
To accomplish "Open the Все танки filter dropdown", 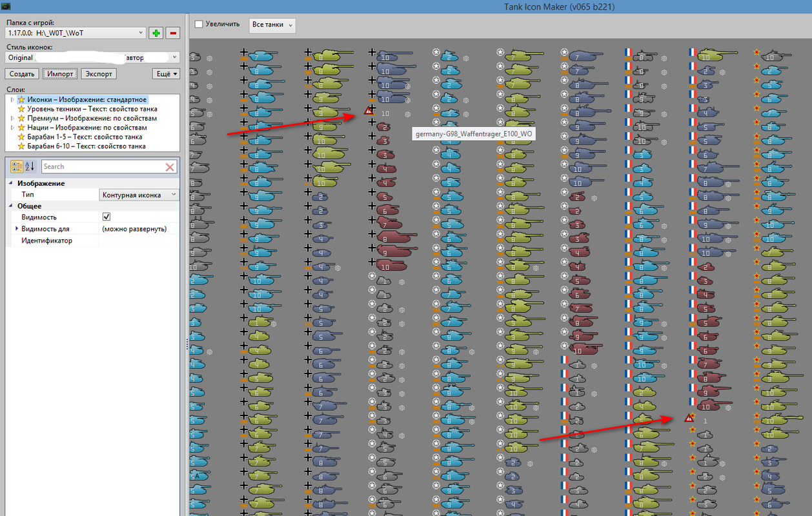I will 272,25.
